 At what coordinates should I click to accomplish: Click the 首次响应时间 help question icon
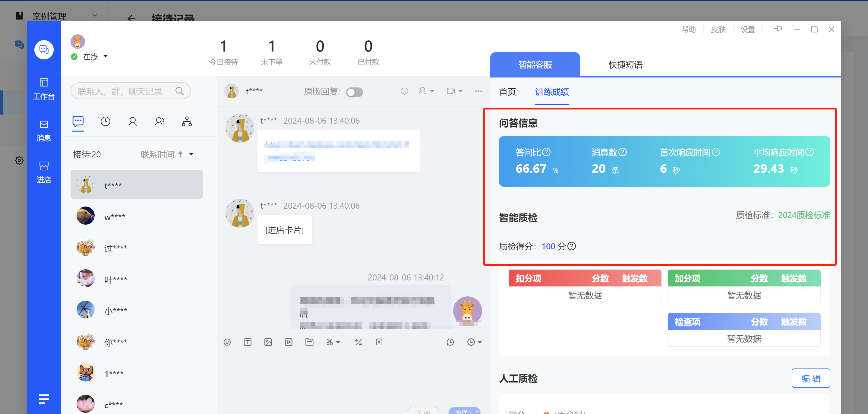pos(716,152)
